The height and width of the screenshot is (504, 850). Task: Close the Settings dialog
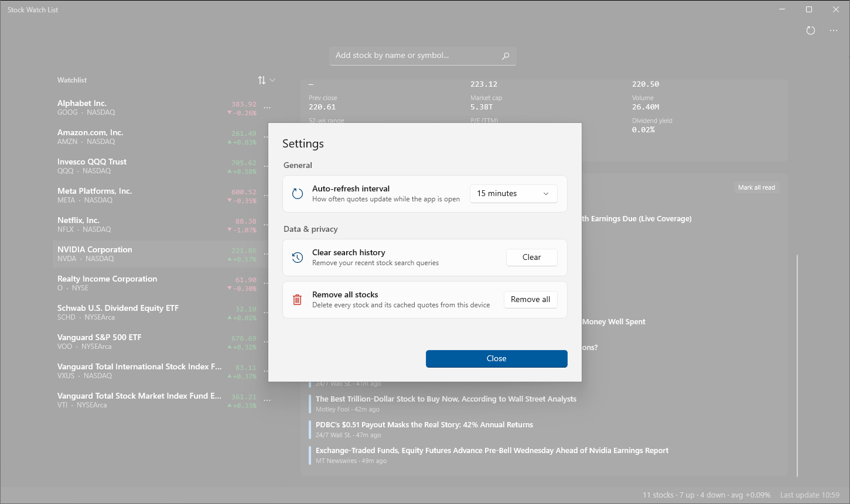496,359
